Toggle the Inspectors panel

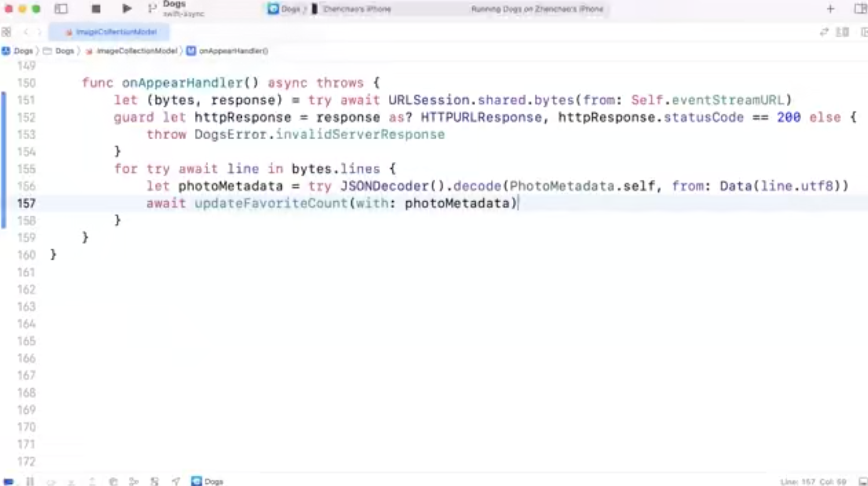tap(860, 9)
